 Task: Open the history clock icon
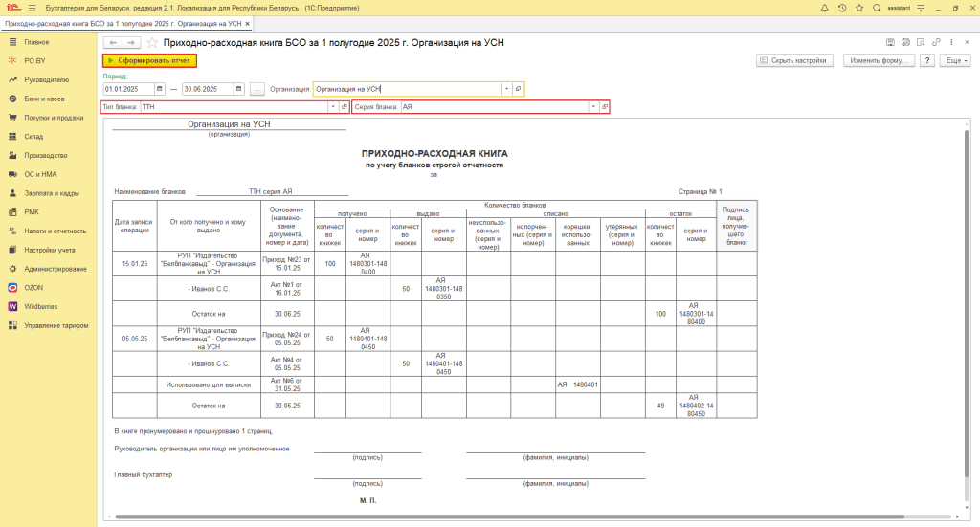click(842, 8)
